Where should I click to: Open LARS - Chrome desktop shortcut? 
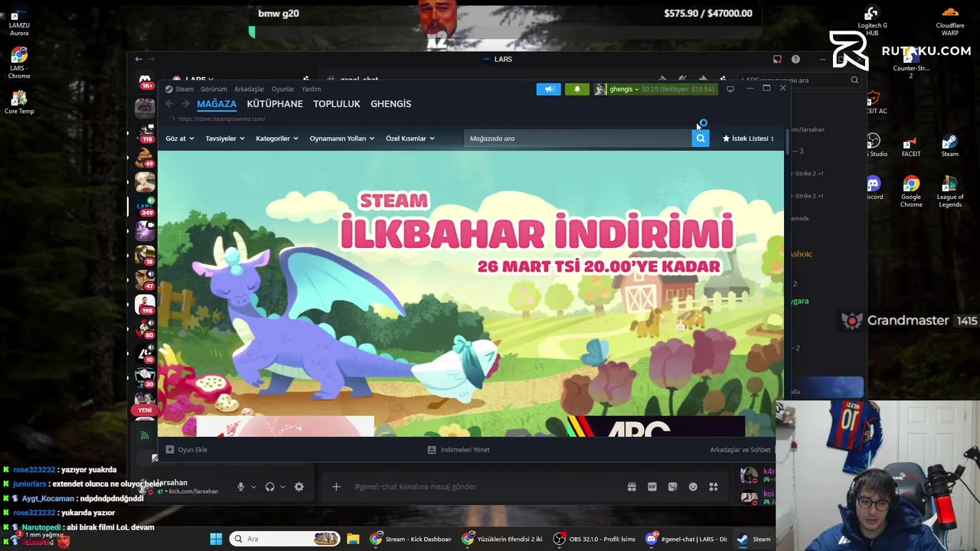pos(19,64)
